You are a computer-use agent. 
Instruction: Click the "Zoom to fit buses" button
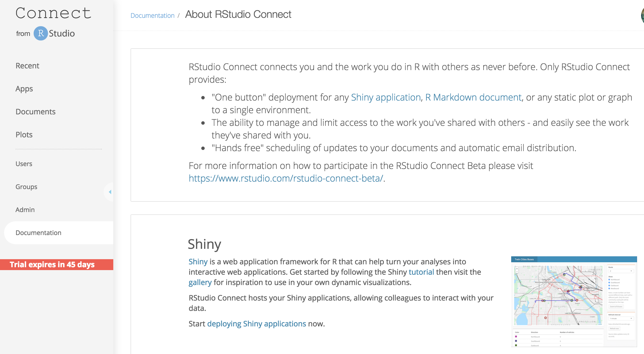616,306
